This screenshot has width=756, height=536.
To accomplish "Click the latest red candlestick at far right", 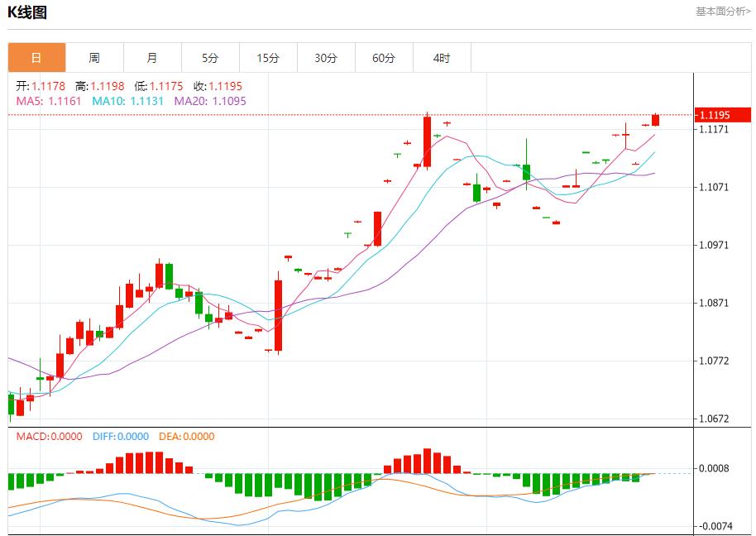I will coord(656,120).
